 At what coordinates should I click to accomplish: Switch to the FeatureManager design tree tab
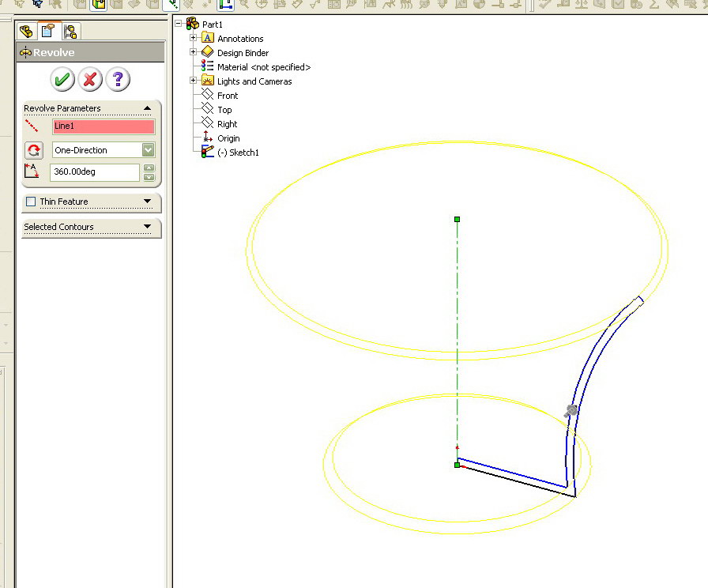pyautogui.click(x=27, y=32)
